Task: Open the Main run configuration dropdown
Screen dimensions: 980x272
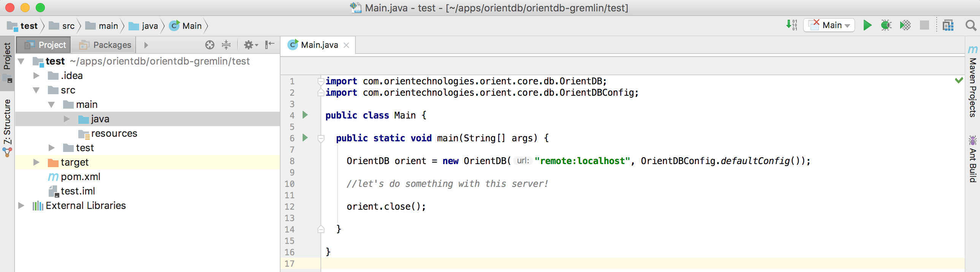Action: [x=829, y=25]
